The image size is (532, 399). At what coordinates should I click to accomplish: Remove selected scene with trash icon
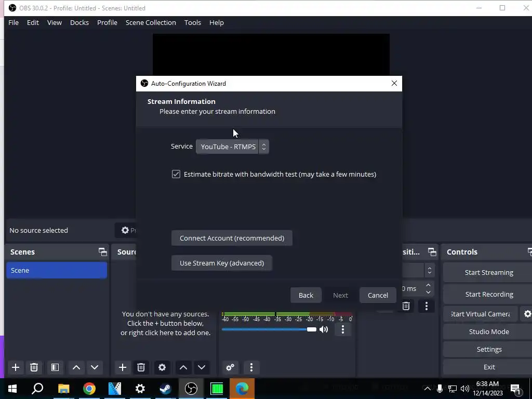34,367
